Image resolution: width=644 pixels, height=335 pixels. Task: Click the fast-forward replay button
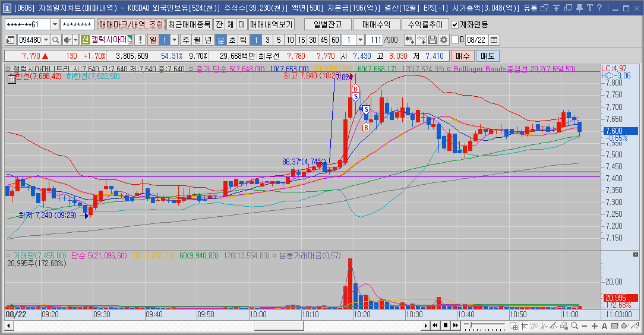(x=456, y=325)
